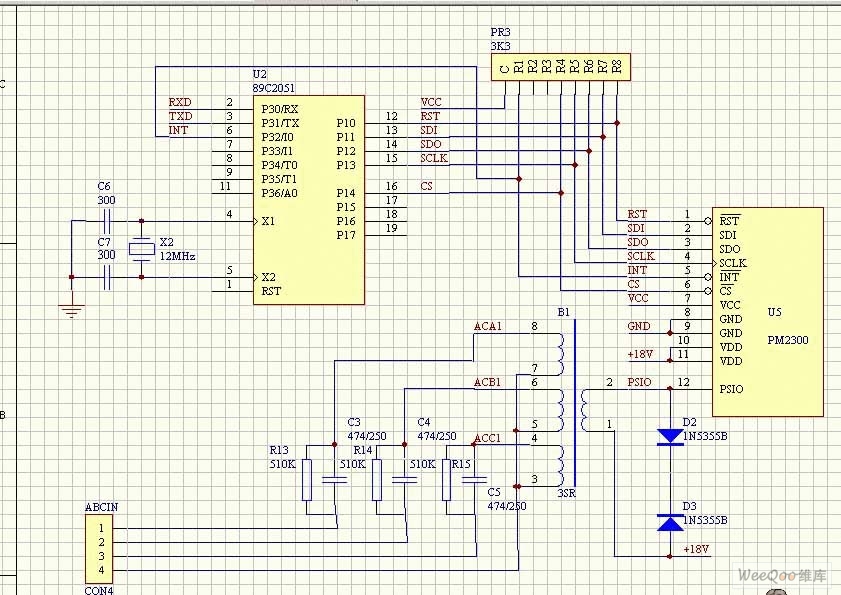Select the INT net label on U2
This screenshot has height=595, width=841.
pyautogui.click(x=178, y=130)
